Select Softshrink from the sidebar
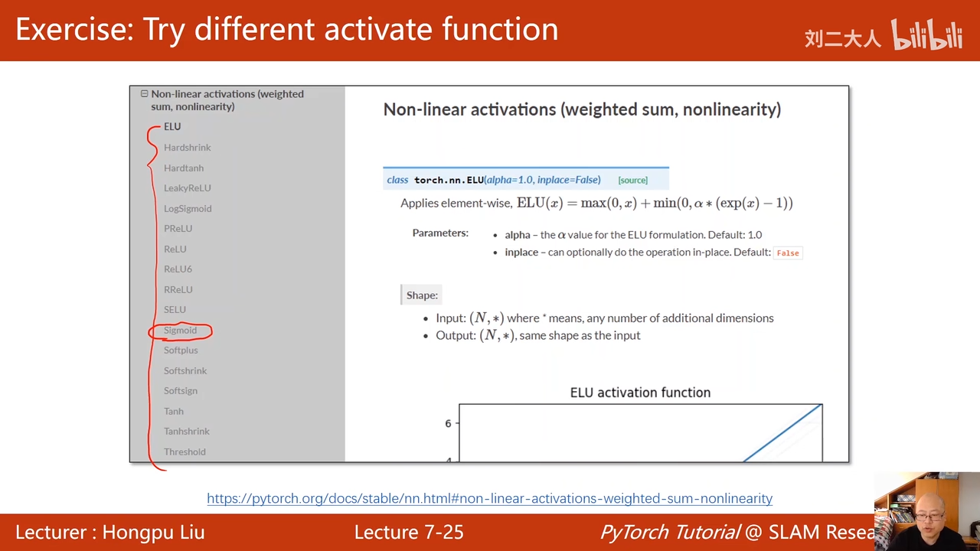The width and height of the screenshot is (980, 551). click(x=185, y=371)
